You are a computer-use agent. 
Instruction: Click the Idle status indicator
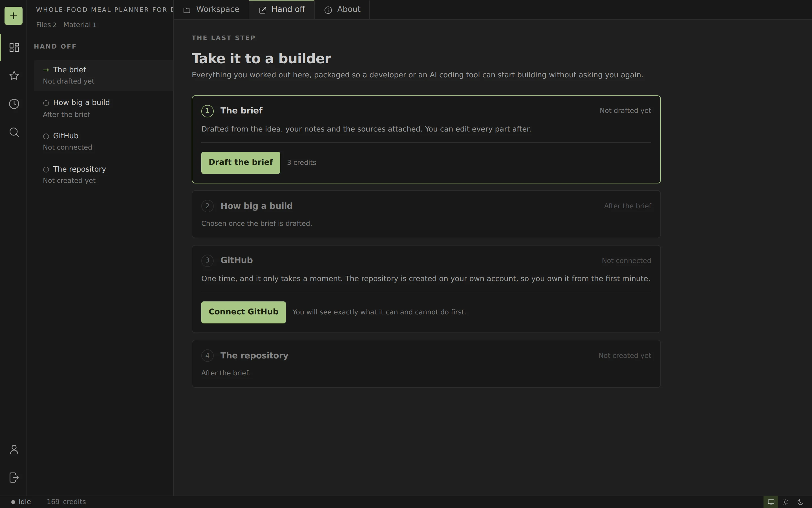(21, 502)
